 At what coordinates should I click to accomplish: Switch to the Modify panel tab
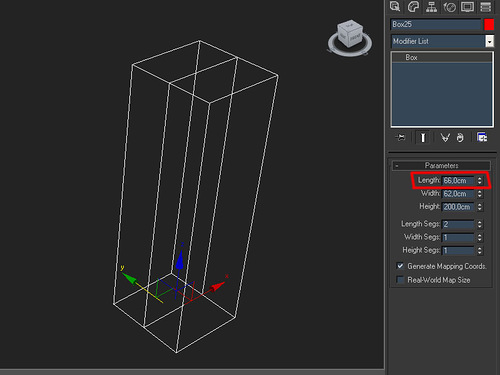pos(413,6)
